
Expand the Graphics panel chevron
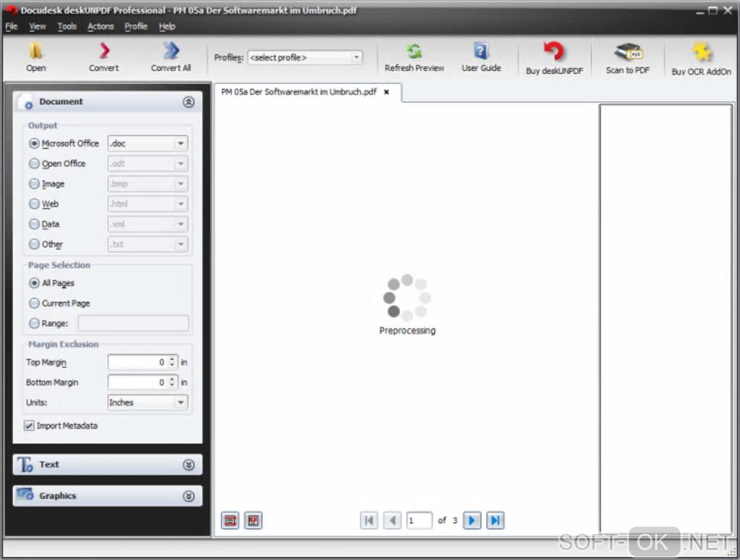tap(189, 496)
